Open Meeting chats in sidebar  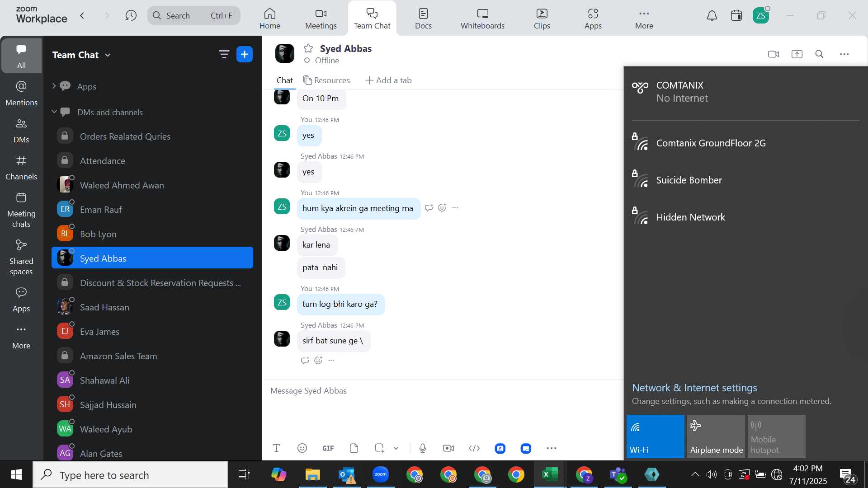click(x=21, y=210)
